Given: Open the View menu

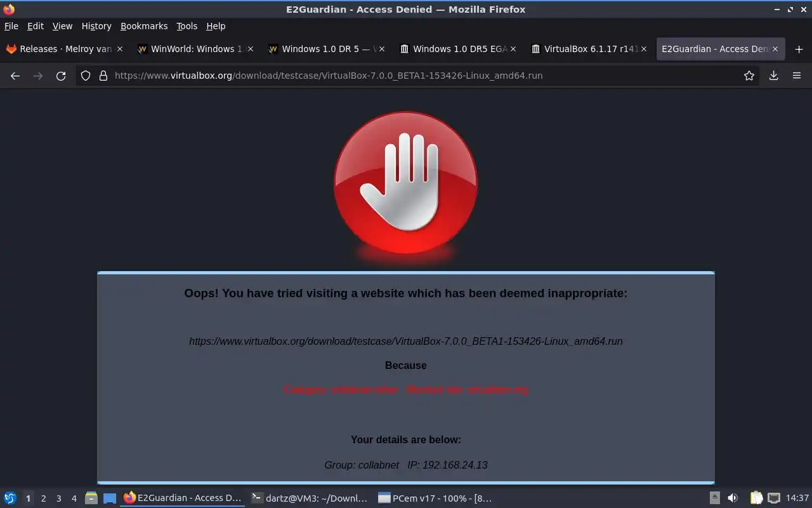Looking at the screenshot, I should click(x=62, y=26).
